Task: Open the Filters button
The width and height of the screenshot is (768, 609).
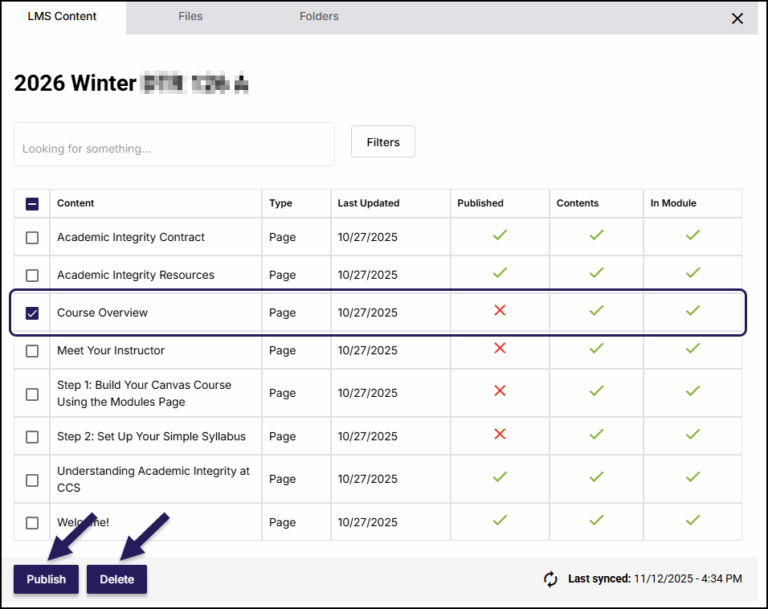Action: click(x=383, y=142)
